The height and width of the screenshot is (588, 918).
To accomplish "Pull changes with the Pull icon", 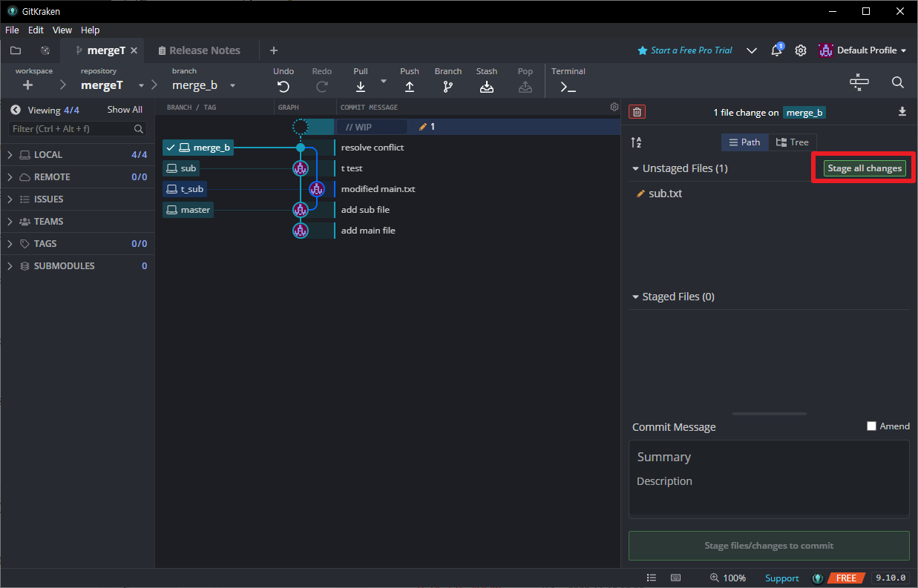I will 361,86.
